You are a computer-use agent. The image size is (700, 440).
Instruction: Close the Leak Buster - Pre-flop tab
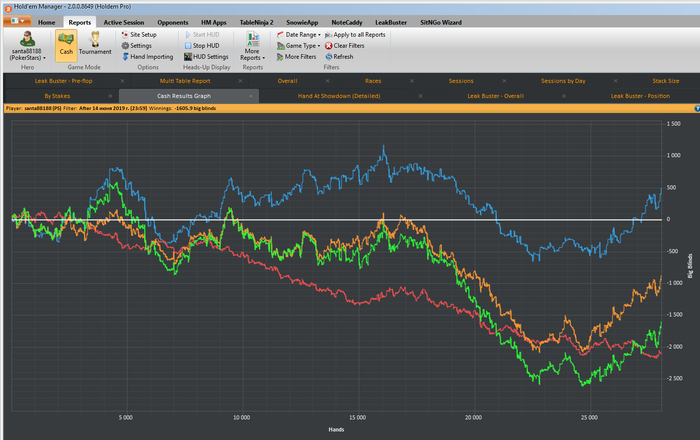click(122, 81)
